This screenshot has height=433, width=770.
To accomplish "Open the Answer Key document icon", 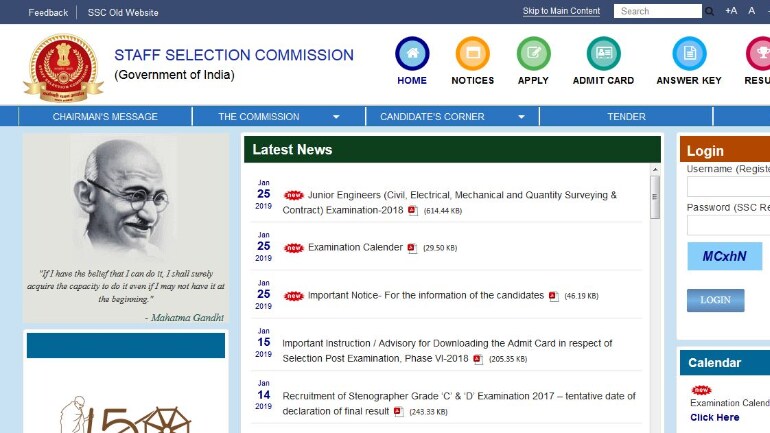I will (688, 54).
